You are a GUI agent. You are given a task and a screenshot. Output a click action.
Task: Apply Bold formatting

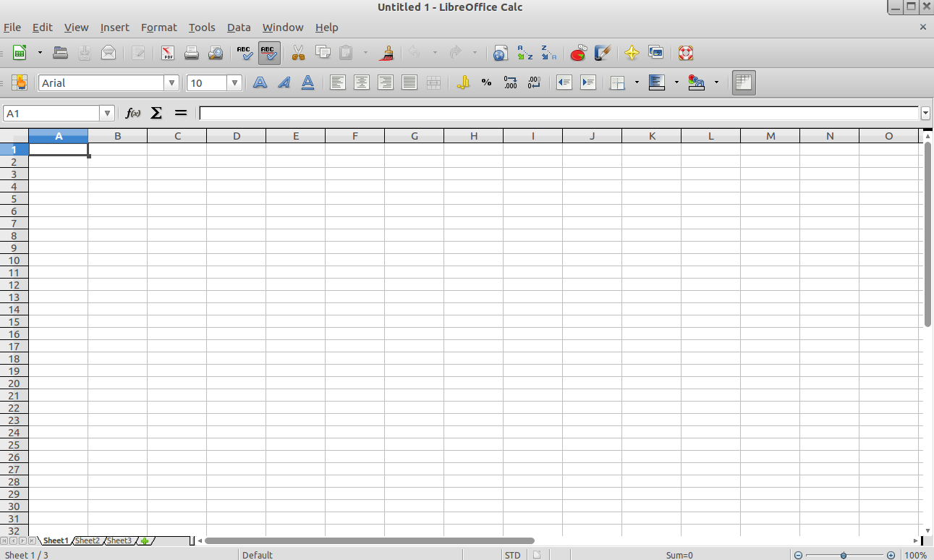(260, 82)
